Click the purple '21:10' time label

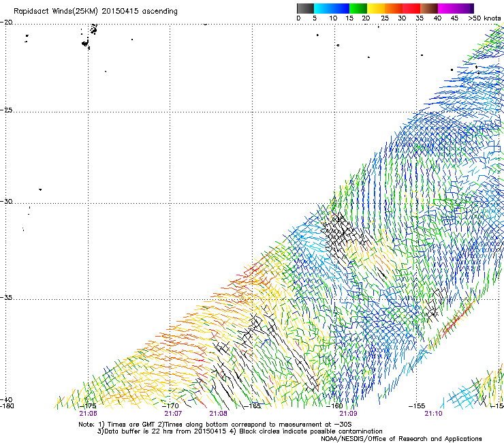[433, 414]
